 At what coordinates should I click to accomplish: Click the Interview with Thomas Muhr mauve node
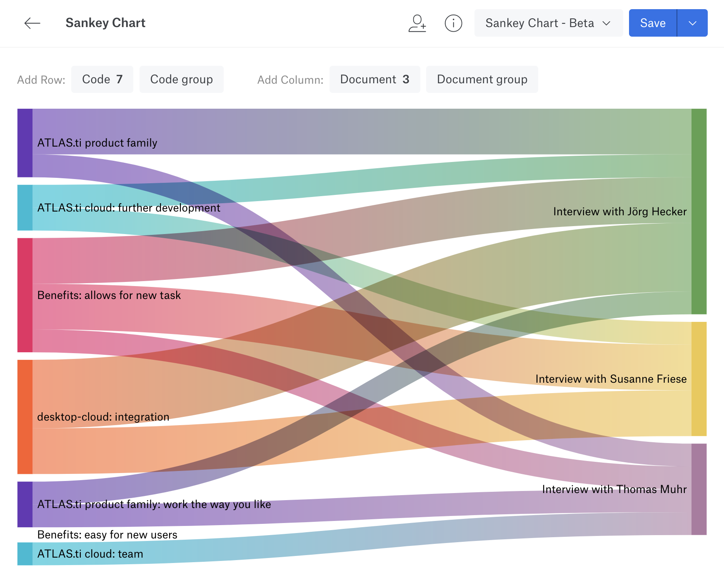pos(699,489)
